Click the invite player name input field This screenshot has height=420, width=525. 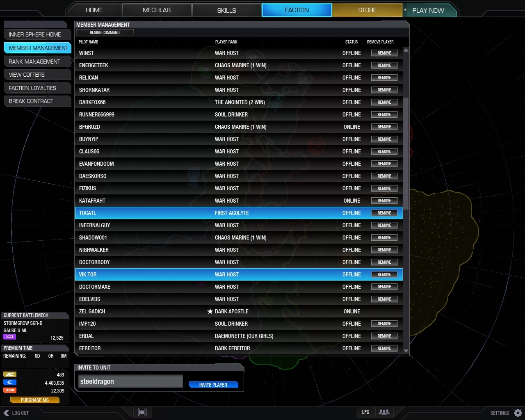pyautogui.click(x=130, y=381)
